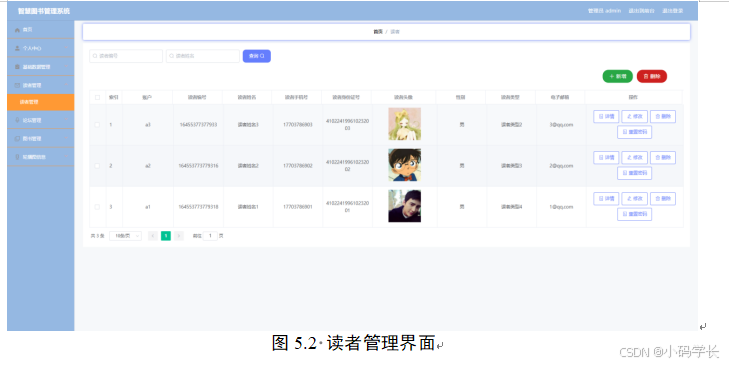Click the 智慧图书管理系统 system title
Viewport: 730px width, 365px height.
click(x=44, y=11)
